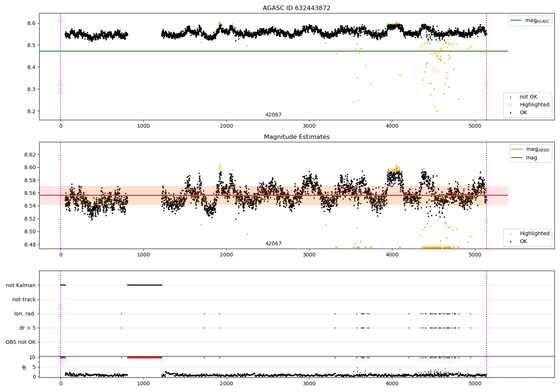Select the green mag AGASC legend entry
Screen dimensions: 560x392
[530, 21]
